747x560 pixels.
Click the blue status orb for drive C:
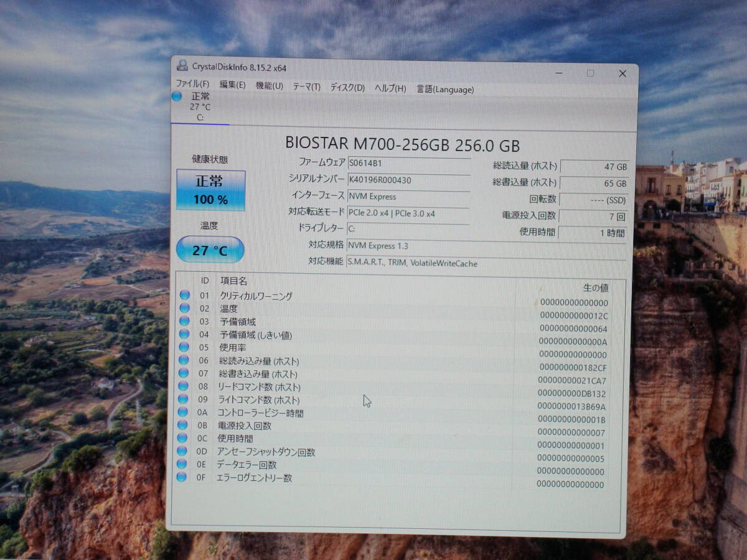click(x=177, y=96)
